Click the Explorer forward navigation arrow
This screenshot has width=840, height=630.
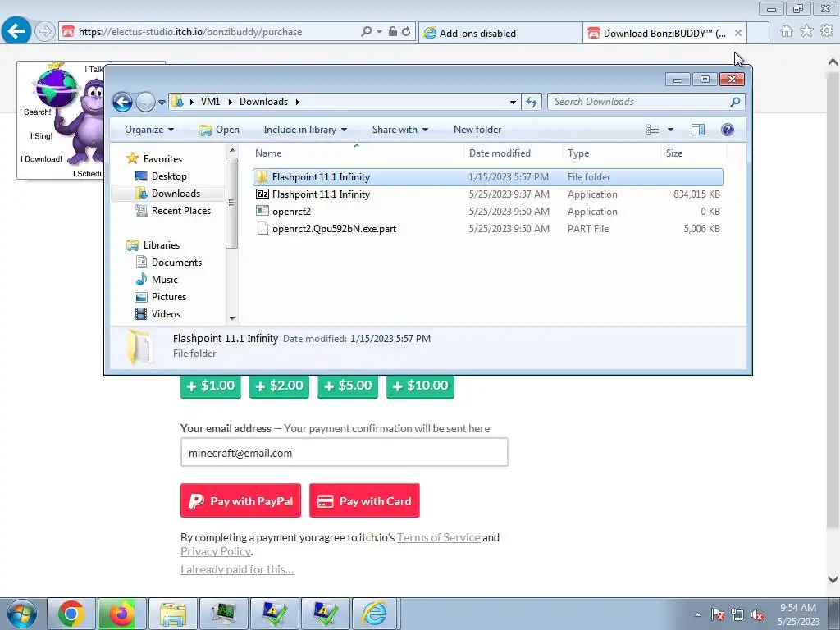[x=145, y=102]
